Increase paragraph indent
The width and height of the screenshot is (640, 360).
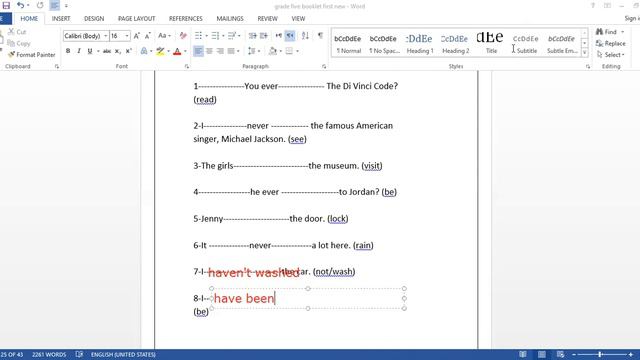point(264,36)
